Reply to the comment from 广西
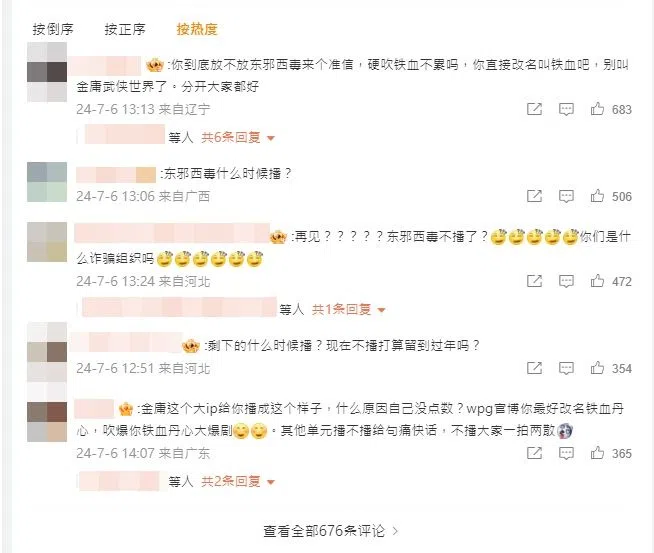The image size is (654, 553). [x=566, y=196]
